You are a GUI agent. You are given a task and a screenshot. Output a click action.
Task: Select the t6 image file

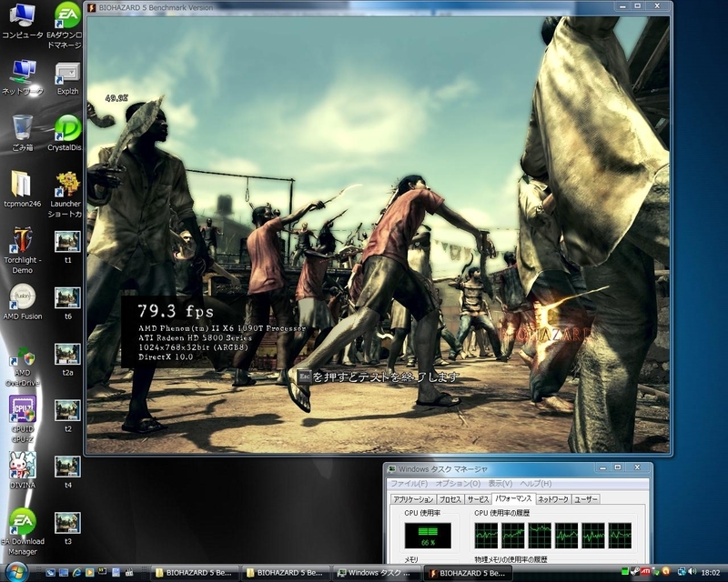pyautogui.click(x=67, y=304)
